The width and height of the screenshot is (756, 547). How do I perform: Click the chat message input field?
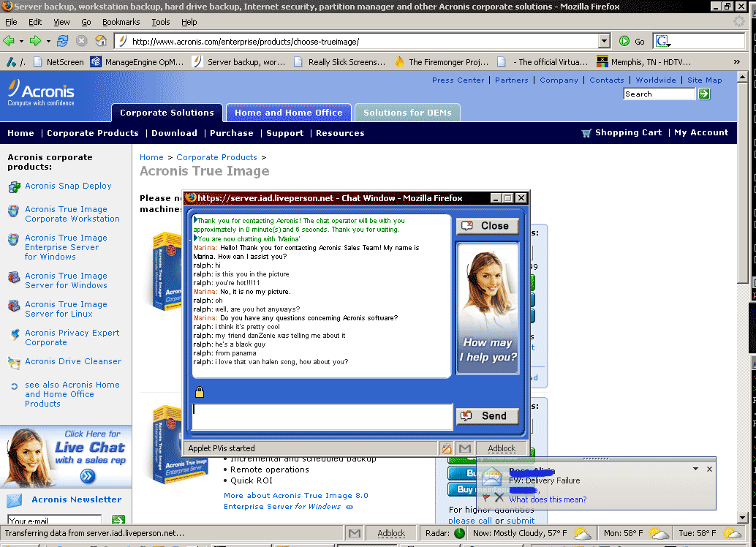[322, 416]
